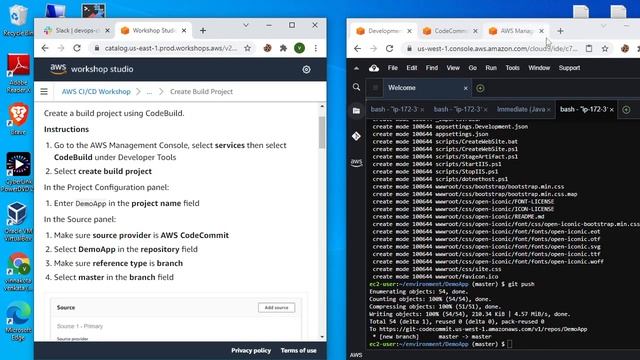Open the AWS toolkit icon in the Cloud9 sidebar
640x360 pixels.
(x=356, y=162)
